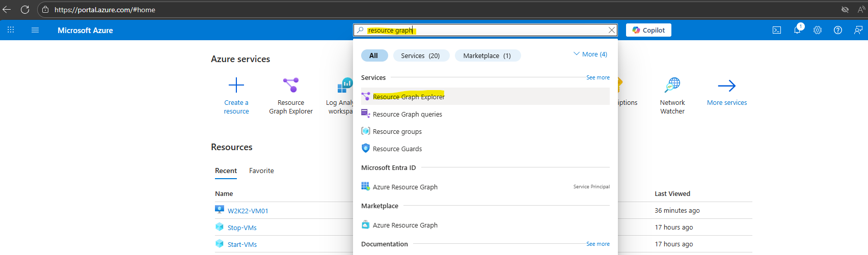This screenshot has height=255, width=868.
Task: Click the Read aloud icon in browser bar
Action: tap(861, 10)
